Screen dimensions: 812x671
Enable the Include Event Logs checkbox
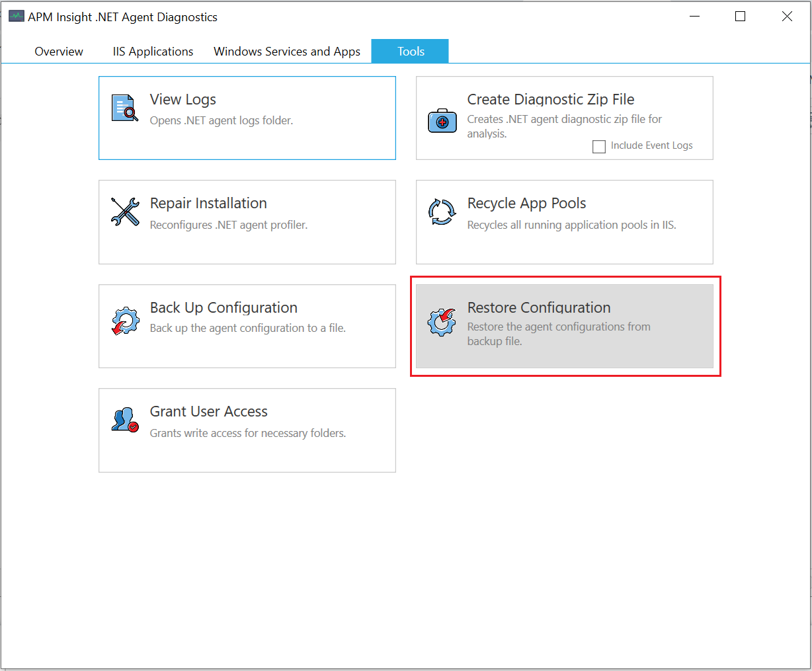click(599, 146)
